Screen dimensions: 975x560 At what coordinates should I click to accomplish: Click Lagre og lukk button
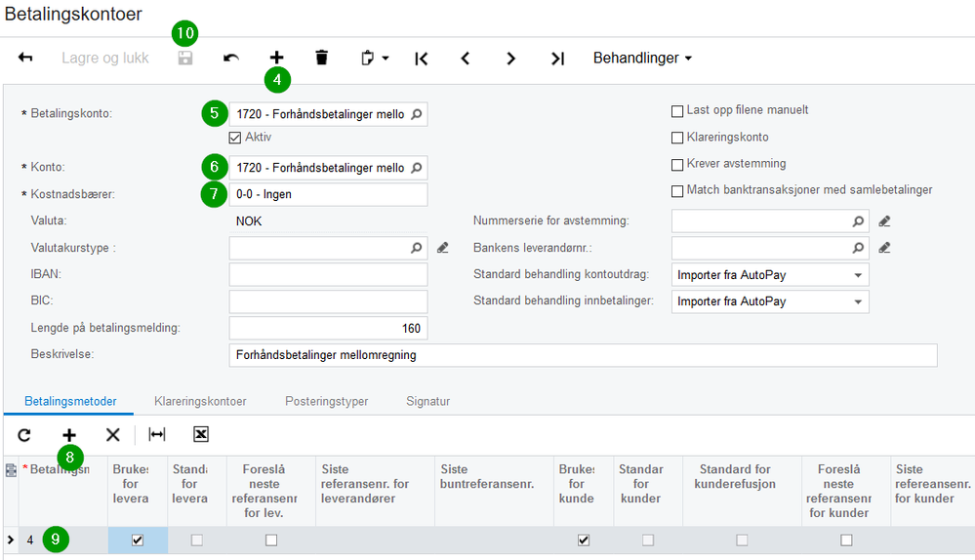tap(105, 59)
